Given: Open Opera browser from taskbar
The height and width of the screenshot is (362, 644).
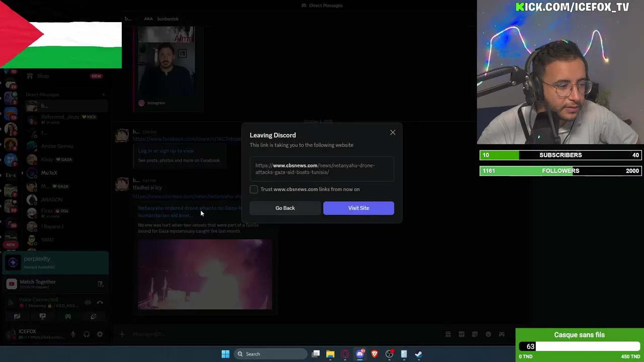Looking at the screenshot, I should 345,354.
